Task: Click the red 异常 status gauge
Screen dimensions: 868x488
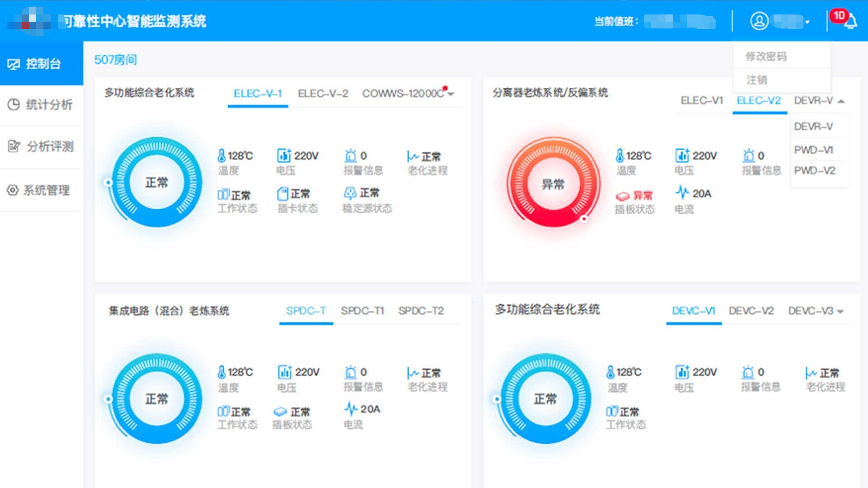Action: coord(553,183)
